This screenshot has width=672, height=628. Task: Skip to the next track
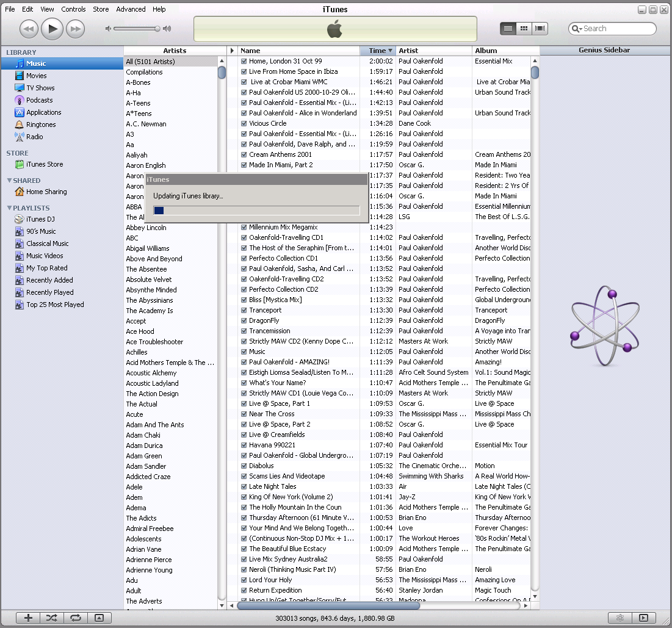(x=75, y=28)
